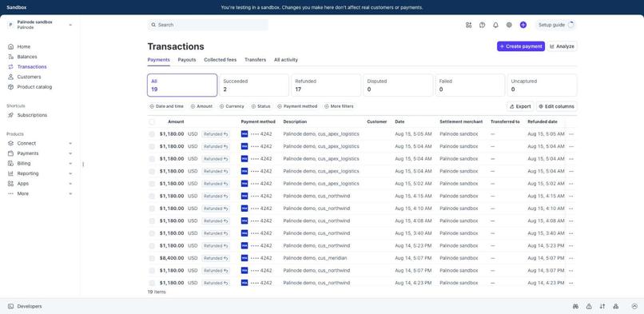644x314 pixels.
Task: Select the checkbox for the Aug 15, 4:10 AM payment
Action: [152, 209]
